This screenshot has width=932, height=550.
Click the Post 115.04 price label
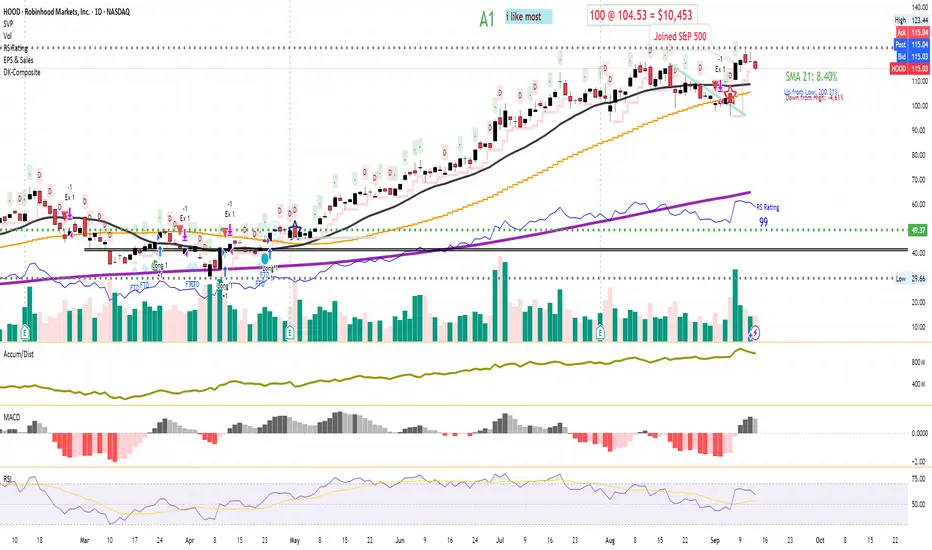click(x=911, y=45)
